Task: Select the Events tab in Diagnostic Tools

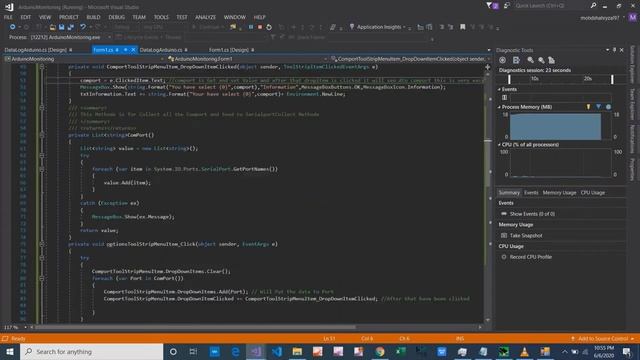Action: point(531,193)
